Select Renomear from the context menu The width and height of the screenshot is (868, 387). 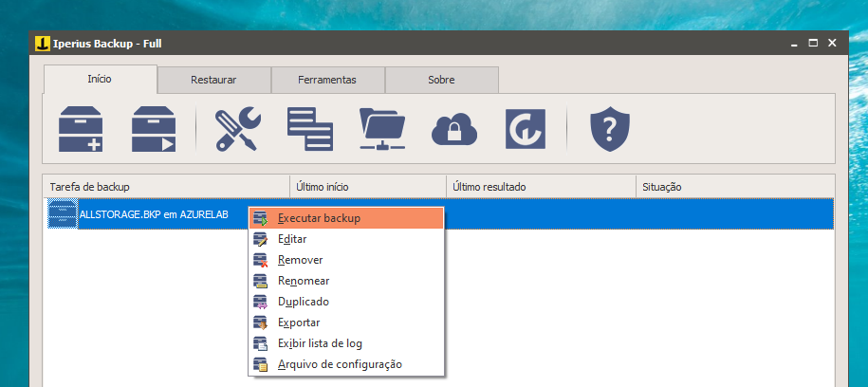(x=346, y=282)
